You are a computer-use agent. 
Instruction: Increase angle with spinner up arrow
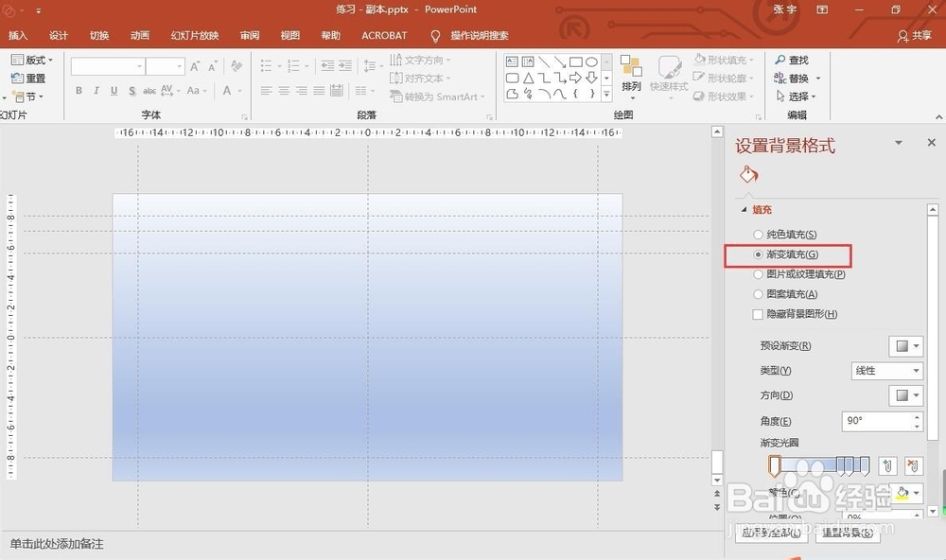pos(917,416)
